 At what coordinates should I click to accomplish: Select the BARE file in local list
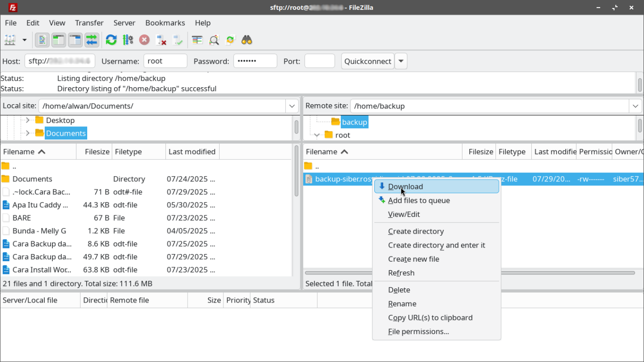point(22,218)
